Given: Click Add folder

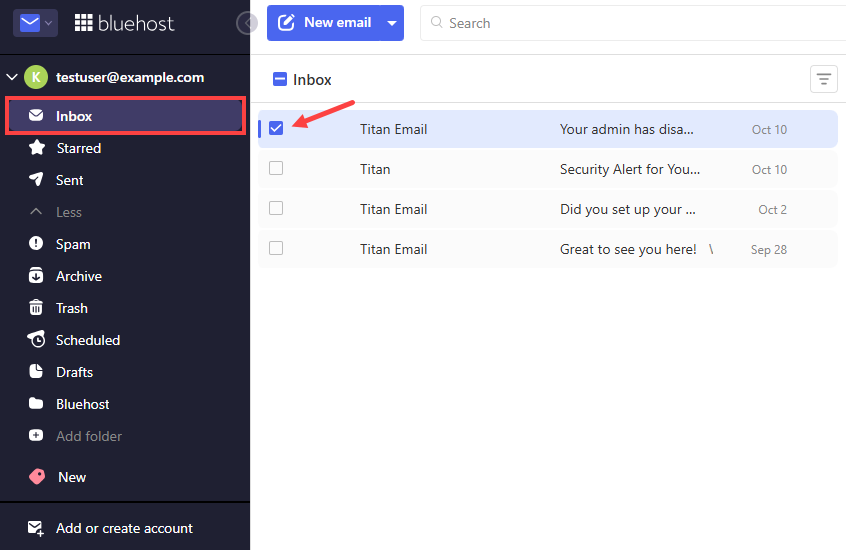Looking at the screenshot, I should coord(88,436).
